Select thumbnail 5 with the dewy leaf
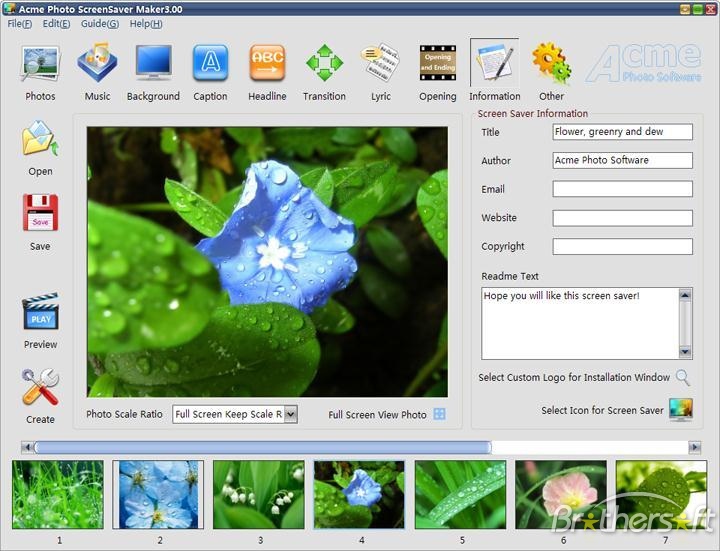 coord(460,495)
